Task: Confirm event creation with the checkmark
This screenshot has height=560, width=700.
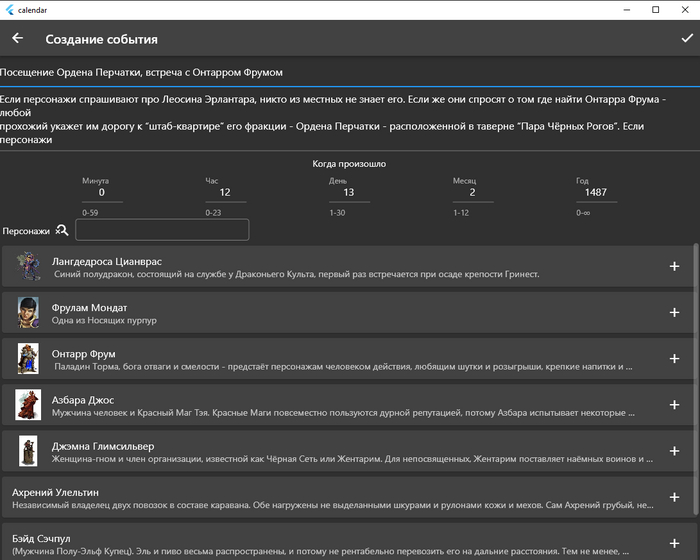Action: pyautogui.click(x=686, y=39)
